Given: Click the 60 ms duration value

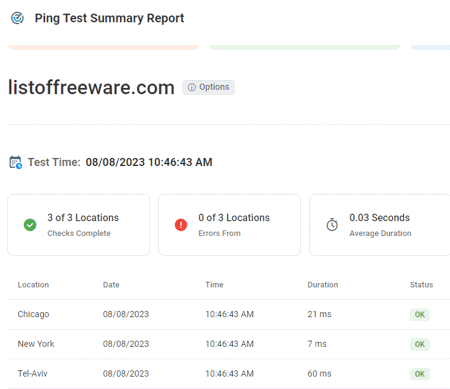Looking at the screenshot, I should click(319, 374).
